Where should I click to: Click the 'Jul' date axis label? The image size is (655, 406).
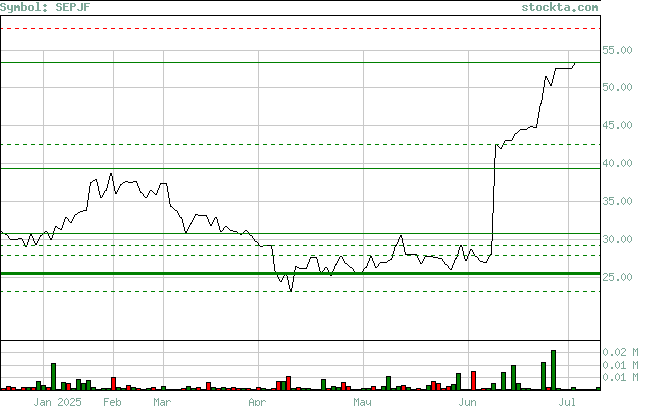click(567, 402)
